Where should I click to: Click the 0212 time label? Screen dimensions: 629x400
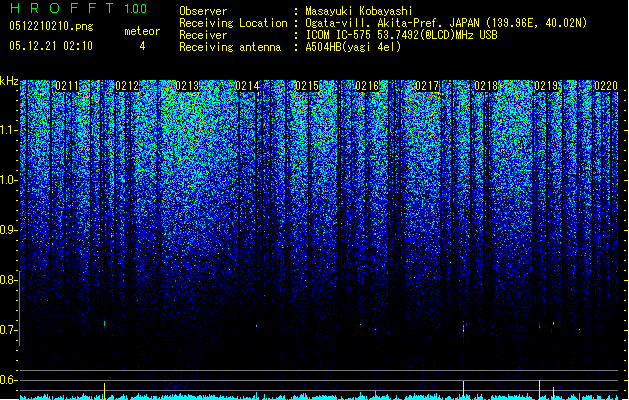pos(127,86)
